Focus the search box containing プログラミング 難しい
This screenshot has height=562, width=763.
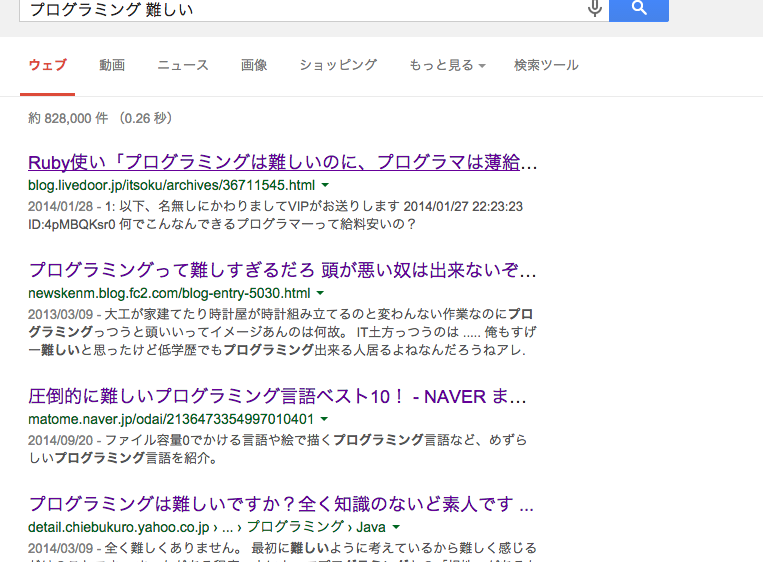300,9
